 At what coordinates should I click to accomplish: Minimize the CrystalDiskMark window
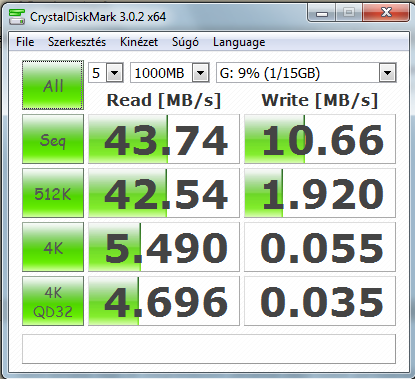pyautogui.click(x=322, y=14)
